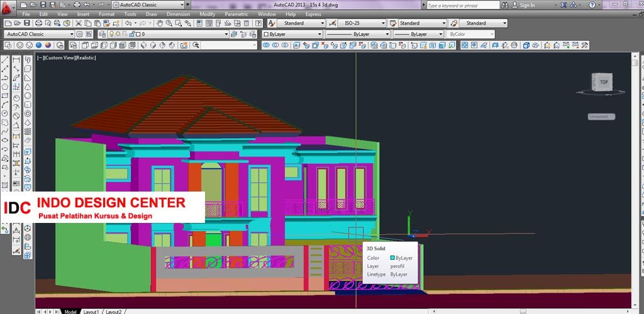This screenshot has width=644, height=314.
Task: Select the Rectangle draw tool
Action: [5, 95]
